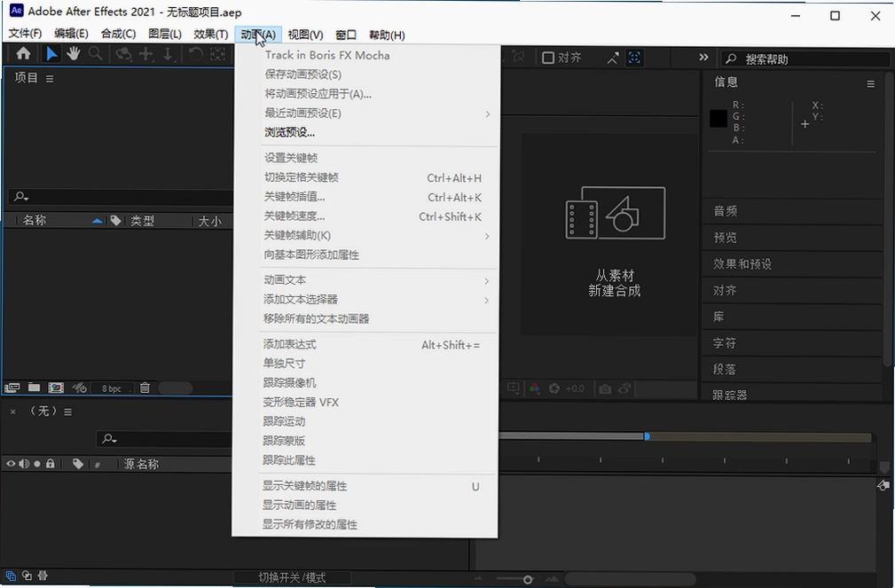Image resolution: width=895 pixels, height=588 pixels.
Task: Select the Hand tool
Action: click(73, 54)
